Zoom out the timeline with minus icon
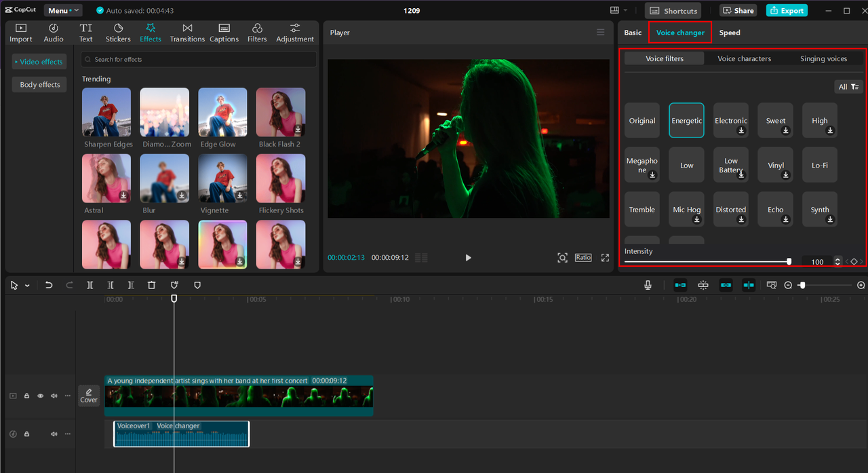868x473 pixels. 788,286
